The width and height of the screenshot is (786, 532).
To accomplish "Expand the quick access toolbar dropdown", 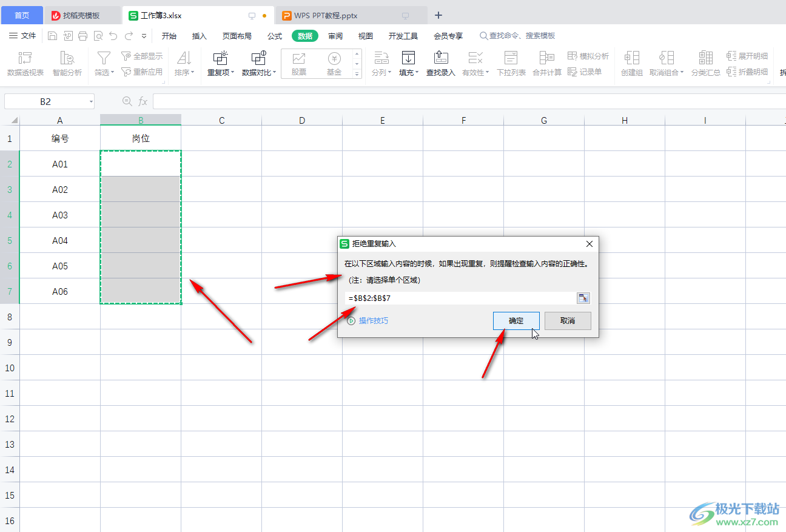I will click(x=144, y=36).
